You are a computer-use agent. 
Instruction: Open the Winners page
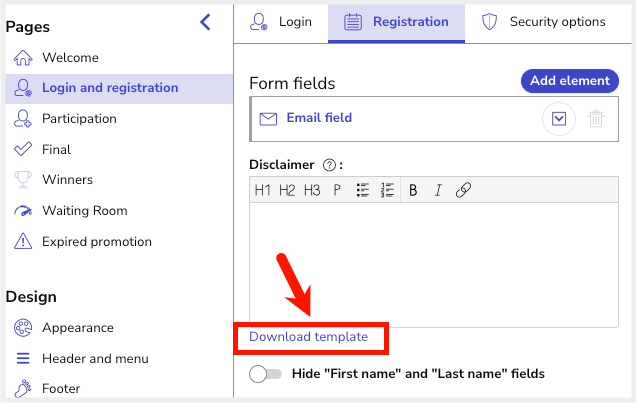67,180
